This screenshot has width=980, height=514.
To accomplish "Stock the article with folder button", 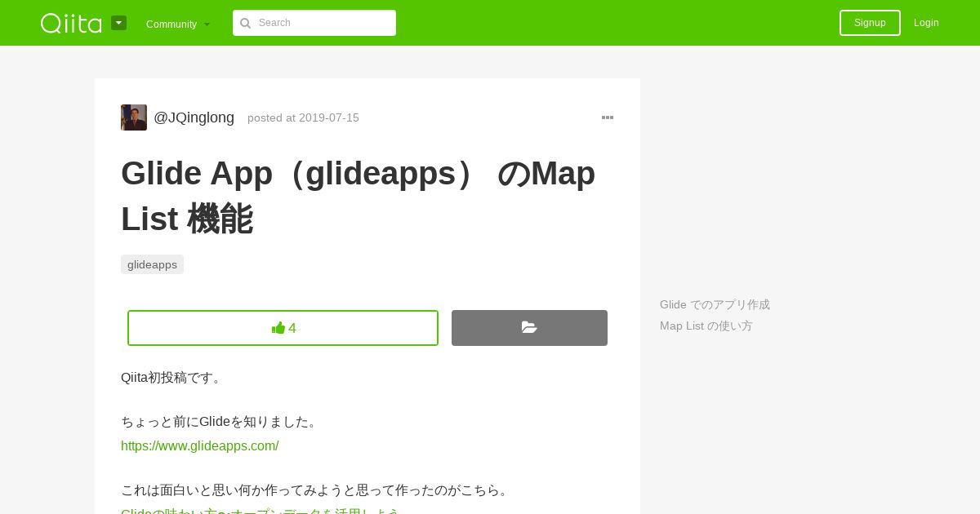I will tap(529, 328).
